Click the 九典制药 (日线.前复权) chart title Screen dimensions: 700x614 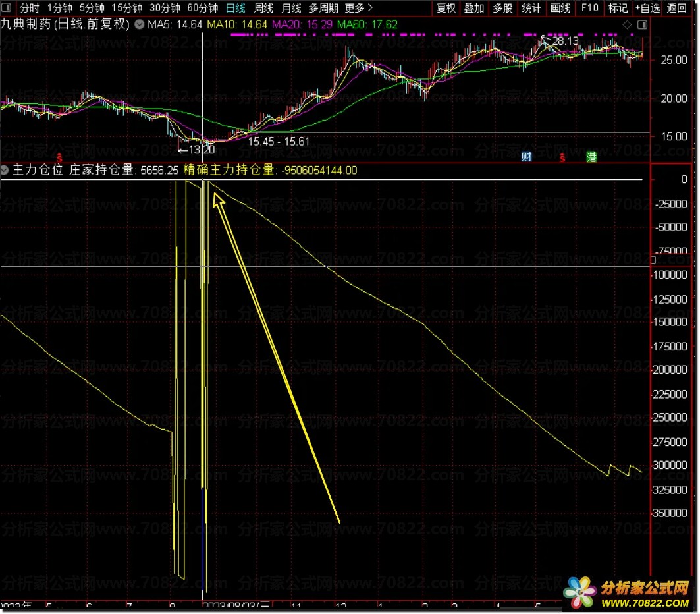pyautogui.click(x=65, y=24)
